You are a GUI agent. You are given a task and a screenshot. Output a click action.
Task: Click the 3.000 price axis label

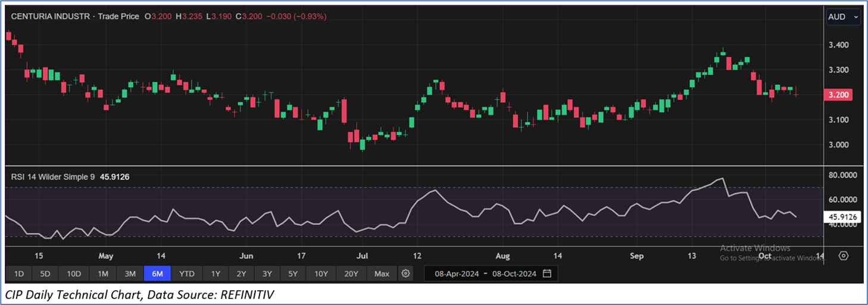838,145
